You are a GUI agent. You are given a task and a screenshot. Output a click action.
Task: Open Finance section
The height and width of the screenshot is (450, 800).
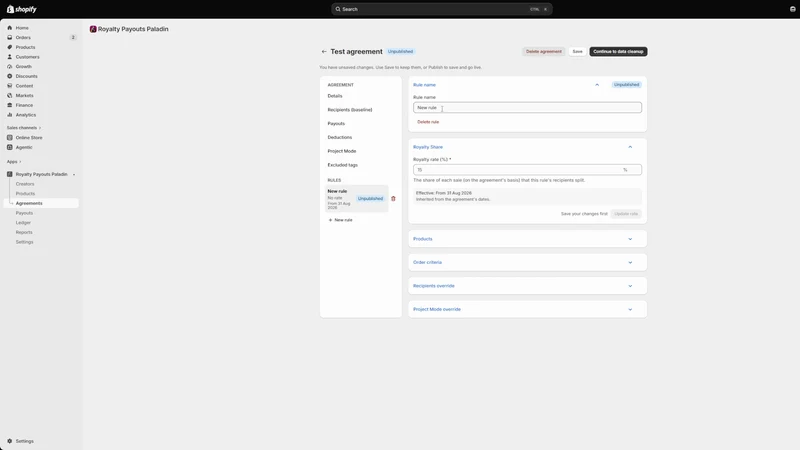point(24,105)
